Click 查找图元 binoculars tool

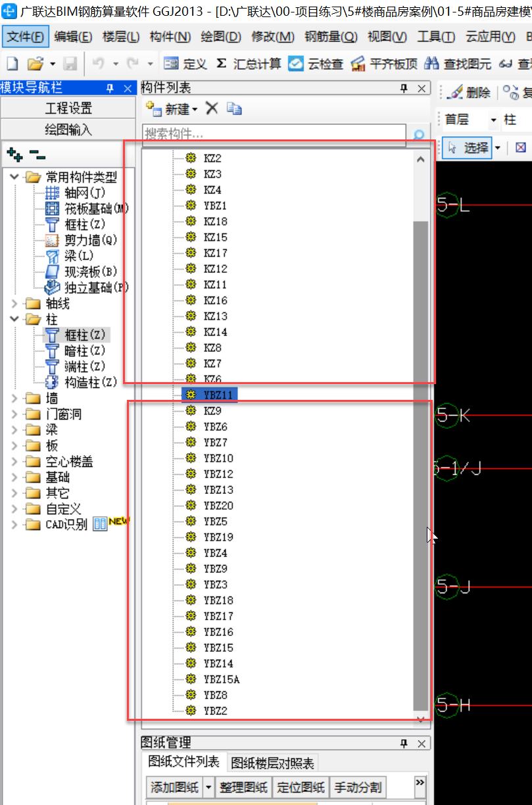coord(458,64)
